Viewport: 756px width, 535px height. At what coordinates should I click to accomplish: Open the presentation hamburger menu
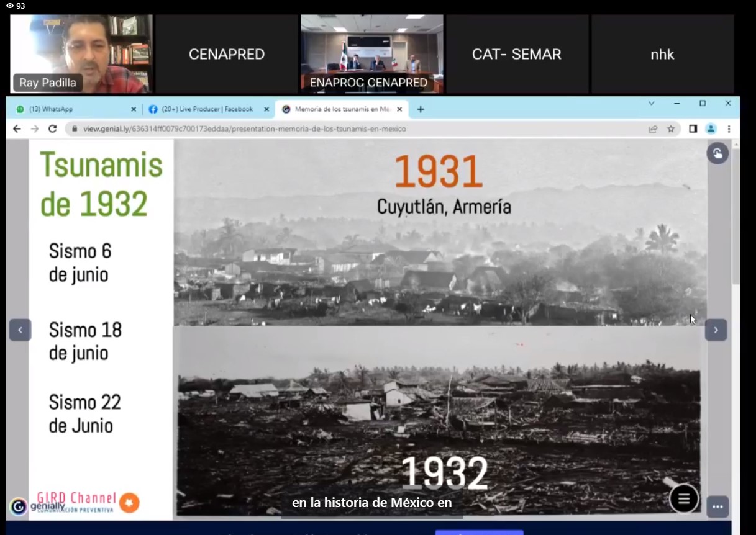683,499
